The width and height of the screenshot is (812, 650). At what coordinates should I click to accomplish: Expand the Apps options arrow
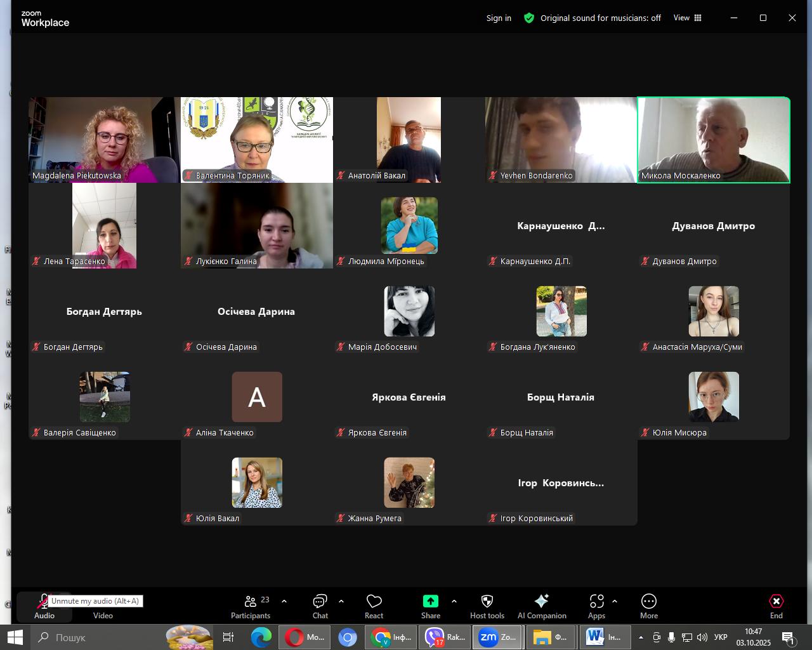click(x=614, y=601)
